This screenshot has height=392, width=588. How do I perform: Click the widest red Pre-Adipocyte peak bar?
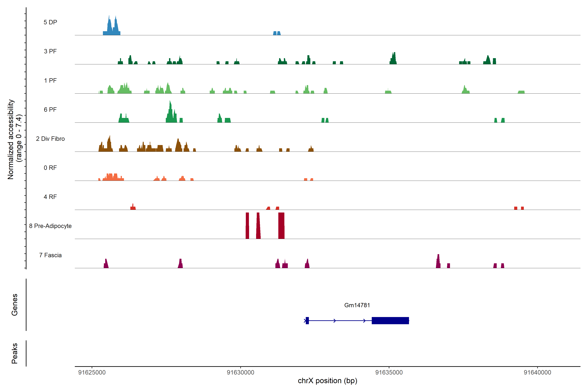(x=281, y=226)
